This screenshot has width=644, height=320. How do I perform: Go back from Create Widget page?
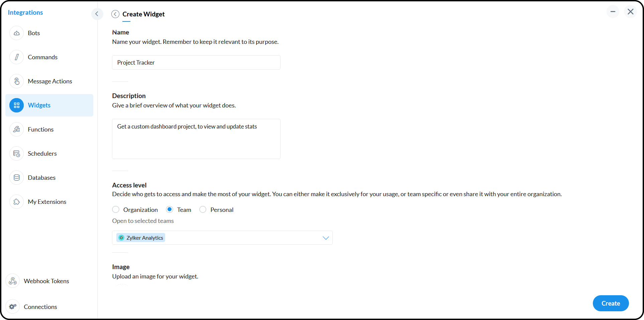[x=115, y=14]
